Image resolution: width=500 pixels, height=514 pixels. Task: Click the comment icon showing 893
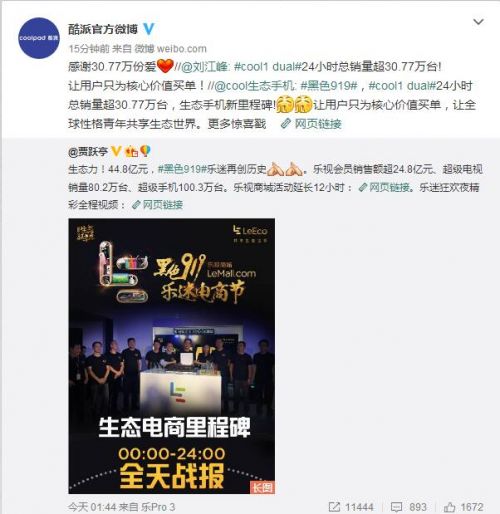point(396,507)
